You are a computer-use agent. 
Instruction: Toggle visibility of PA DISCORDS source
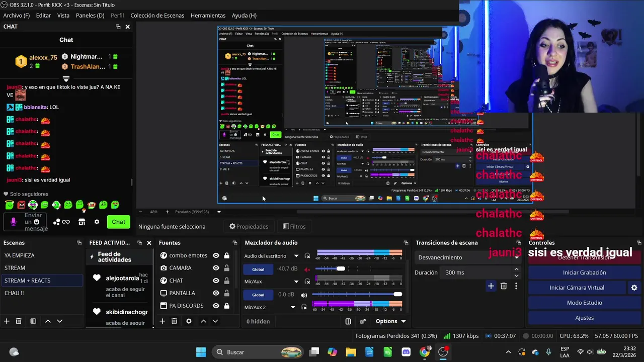coord(216,306)
